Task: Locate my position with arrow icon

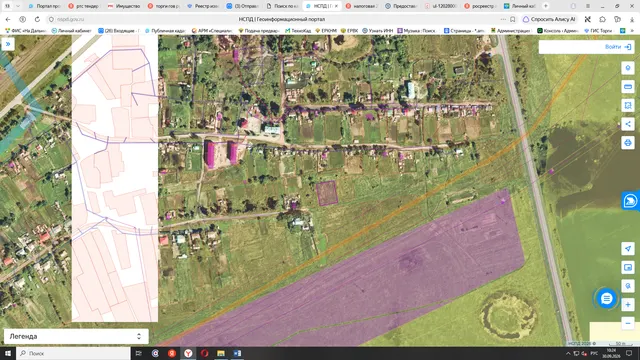Action: pyautogui.click(x=628, y=249)
